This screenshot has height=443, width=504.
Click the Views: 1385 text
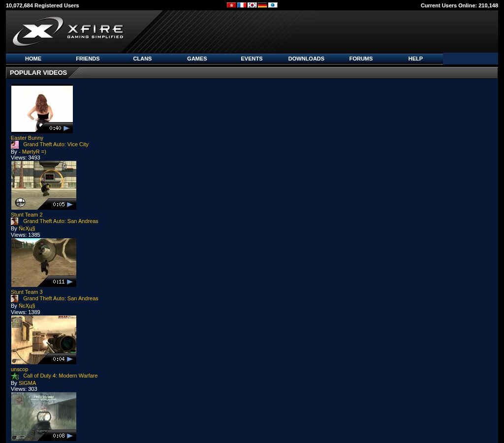(26, 235)
